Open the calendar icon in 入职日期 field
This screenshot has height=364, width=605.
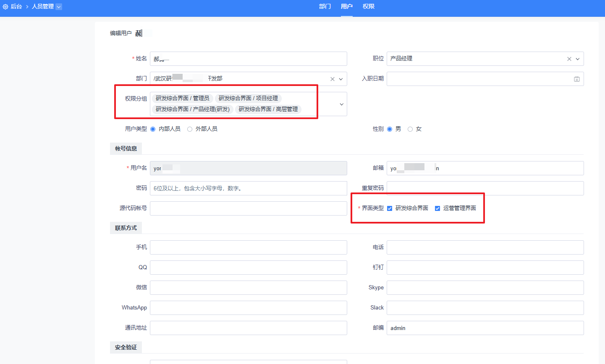(x=577, y=79)
